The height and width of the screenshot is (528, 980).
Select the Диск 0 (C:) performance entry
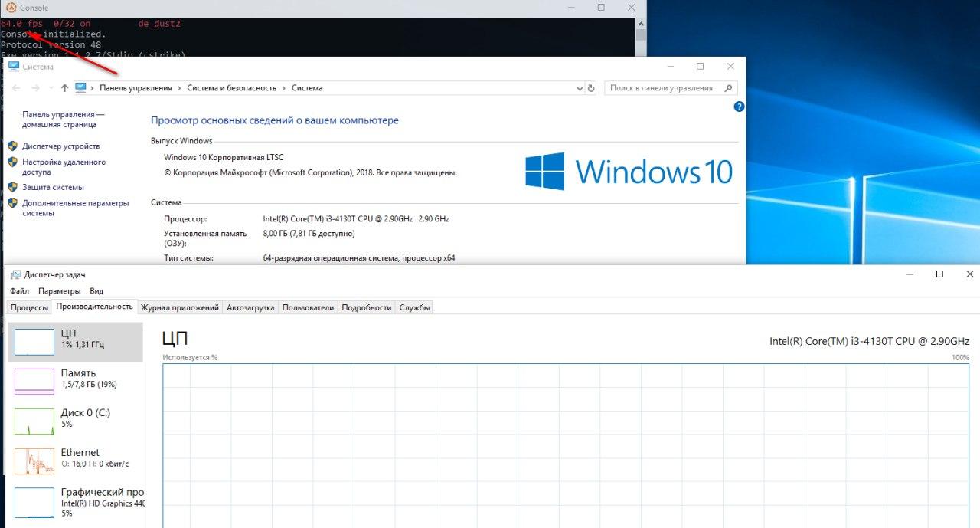75,421
